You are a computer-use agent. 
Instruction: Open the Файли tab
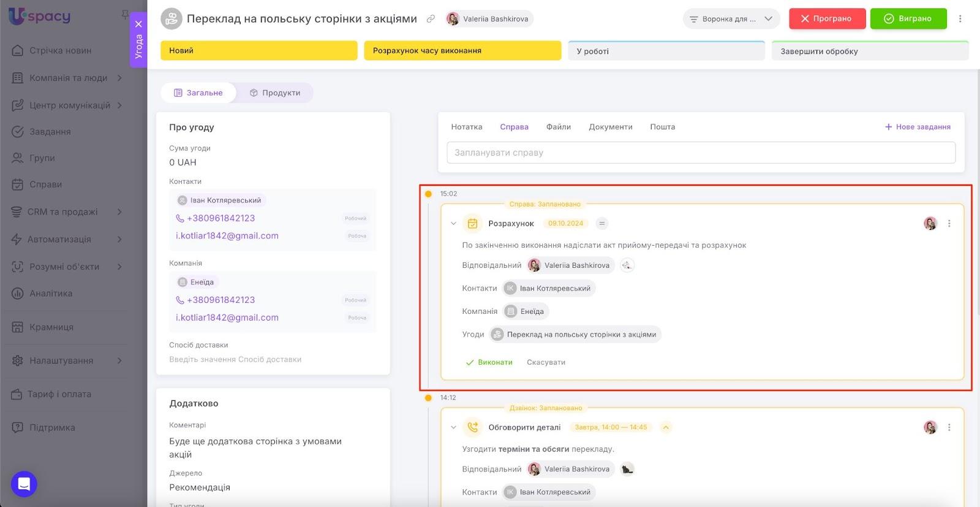click(x=558, y=127)
